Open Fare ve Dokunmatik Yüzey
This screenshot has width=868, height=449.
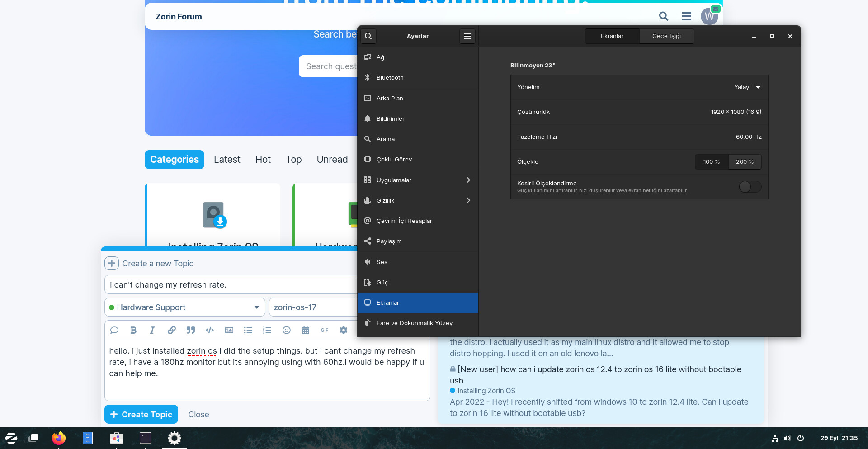tap(418, 323)
